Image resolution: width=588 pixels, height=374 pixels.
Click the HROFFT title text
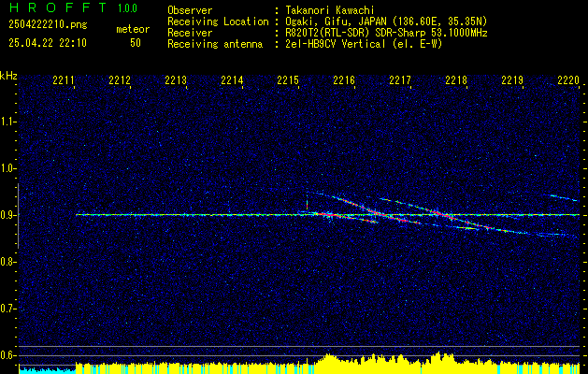[x=58, y=7]
